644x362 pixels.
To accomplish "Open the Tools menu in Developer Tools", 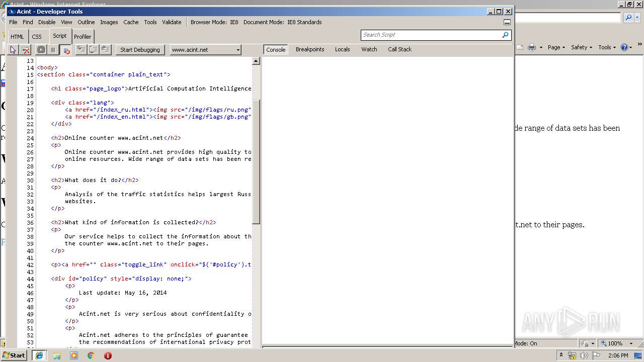I will 150,22.
